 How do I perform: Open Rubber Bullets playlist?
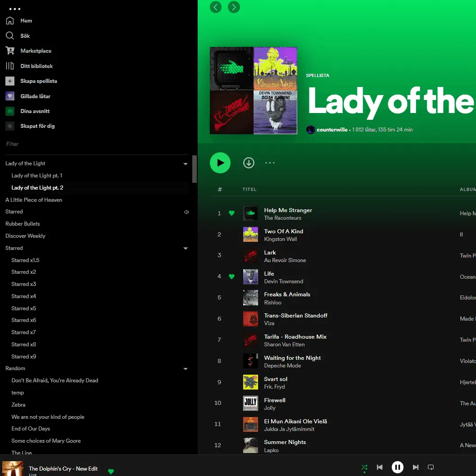tap(23, 224)
